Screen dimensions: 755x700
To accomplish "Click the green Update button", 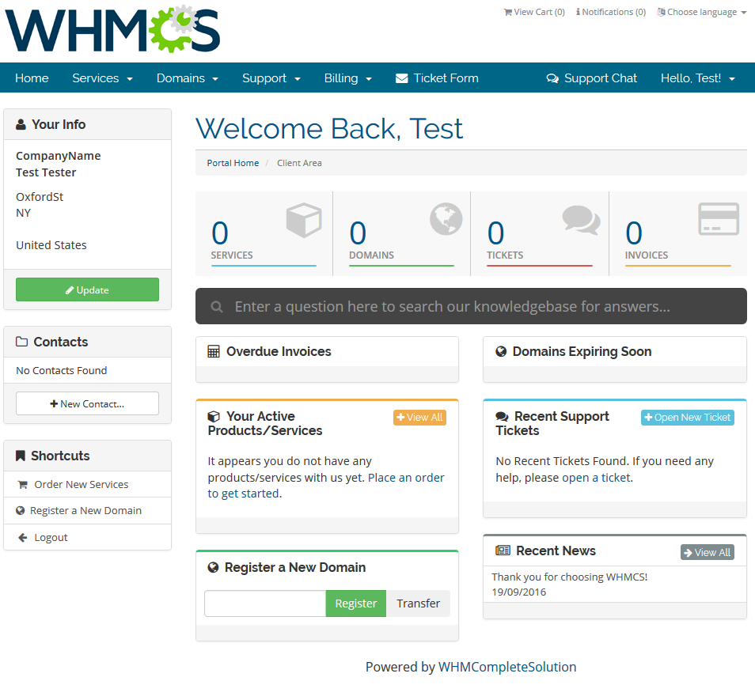I will click(87, 289).
